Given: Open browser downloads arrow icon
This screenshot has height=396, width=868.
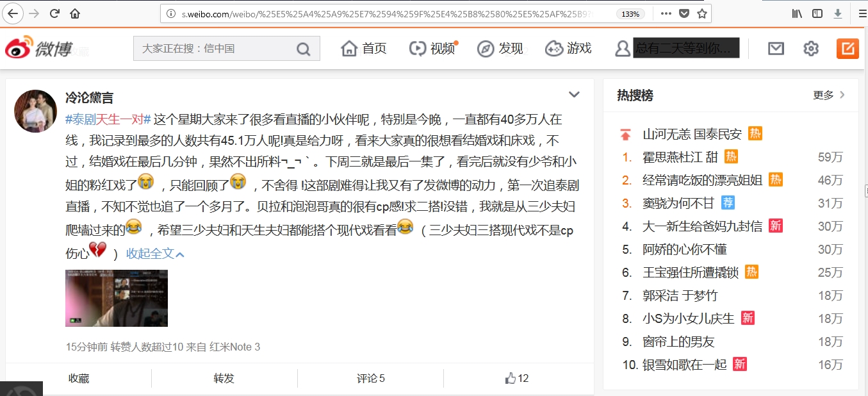Looking at the screenshot, I should [x=837, y=13].
